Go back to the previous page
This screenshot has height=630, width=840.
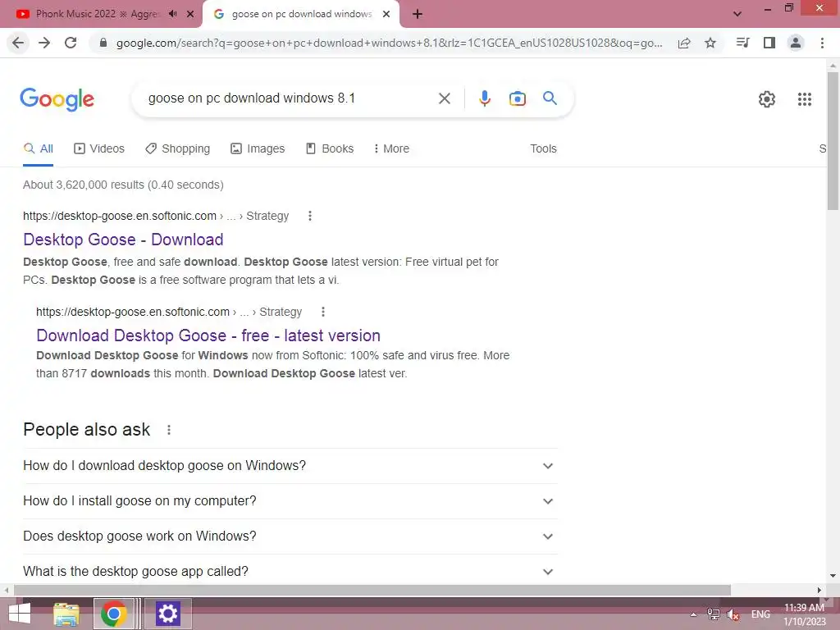click(18, 43)
